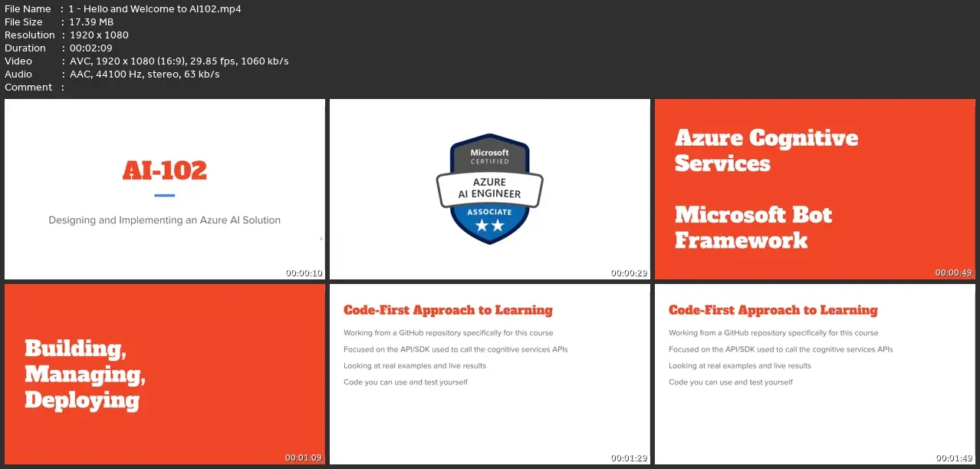
Task: Click the 'AZURE AI ENGINEER' badge banner
Action: 490,189
